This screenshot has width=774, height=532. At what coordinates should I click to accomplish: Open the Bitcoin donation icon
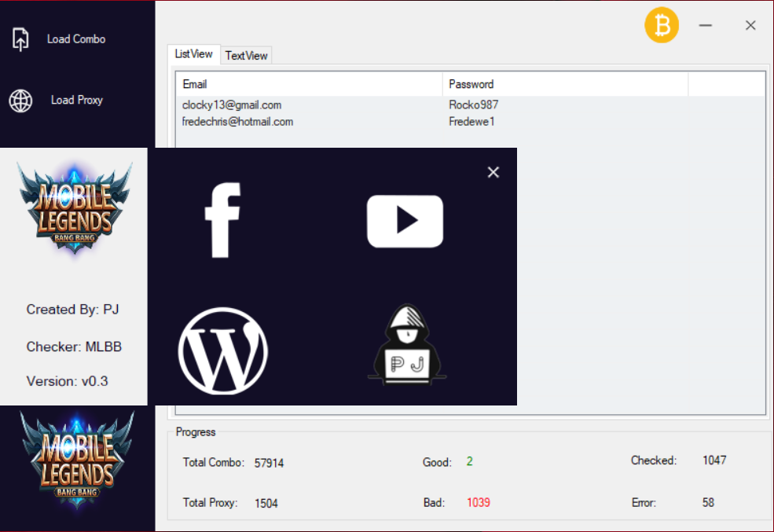(x=662, y=25)
